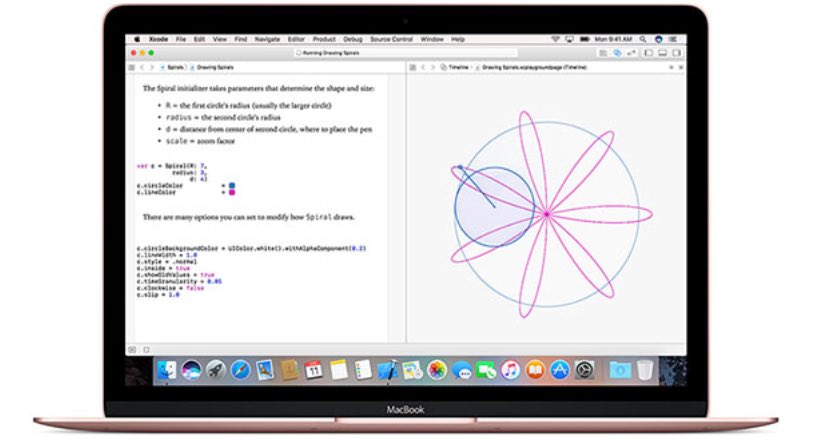The width and height of the screenshot is (834, 443).
Task: Open the View menu
Action: click(x=220, y=39)
